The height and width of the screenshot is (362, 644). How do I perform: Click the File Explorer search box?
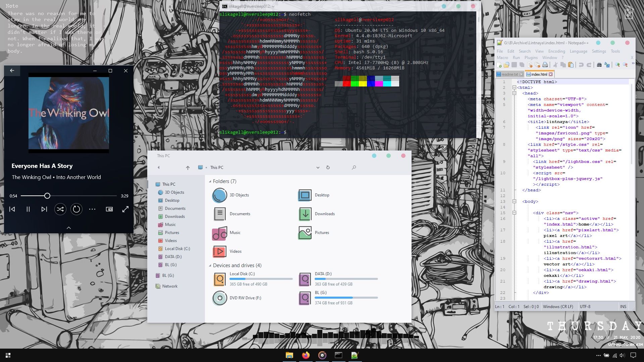click(x=354, y=167)
